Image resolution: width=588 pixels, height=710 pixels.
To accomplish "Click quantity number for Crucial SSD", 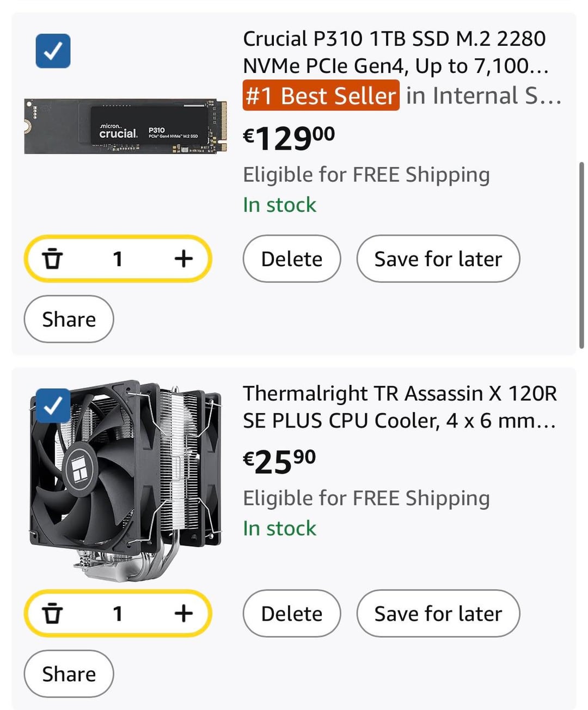I will tap(118, 259).
